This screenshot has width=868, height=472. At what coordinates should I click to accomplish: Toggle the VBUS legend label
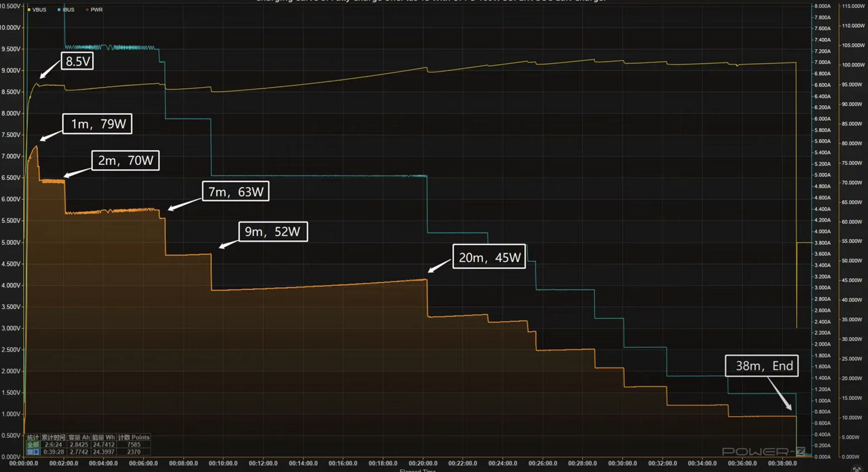point(39,10)
